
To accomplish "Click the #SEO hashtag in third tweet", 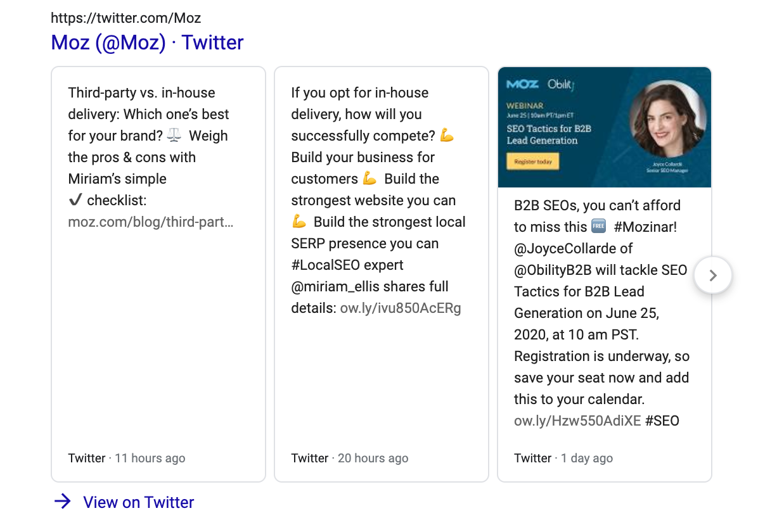I will tap(662, 421).
